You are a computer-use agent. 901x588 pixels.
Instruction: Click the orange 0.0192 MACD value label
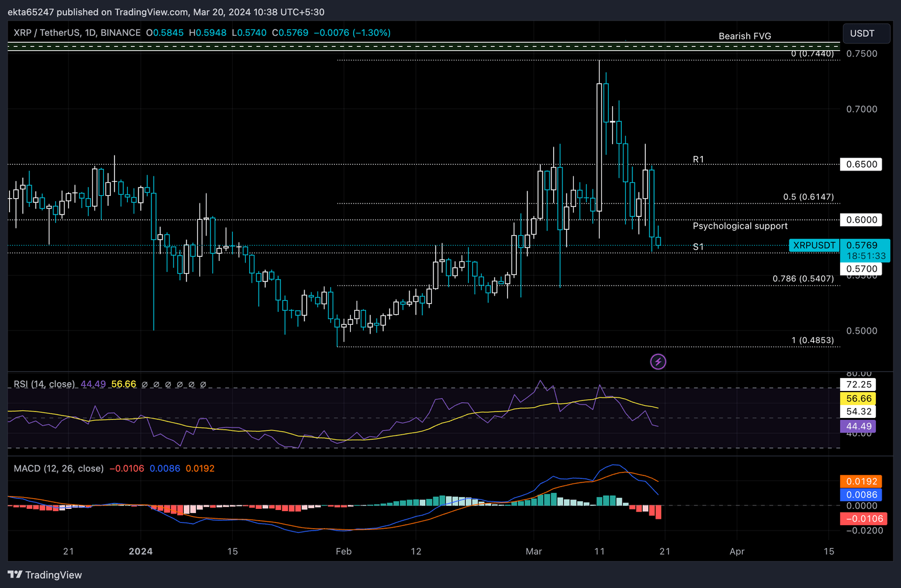tap(861, 481)
